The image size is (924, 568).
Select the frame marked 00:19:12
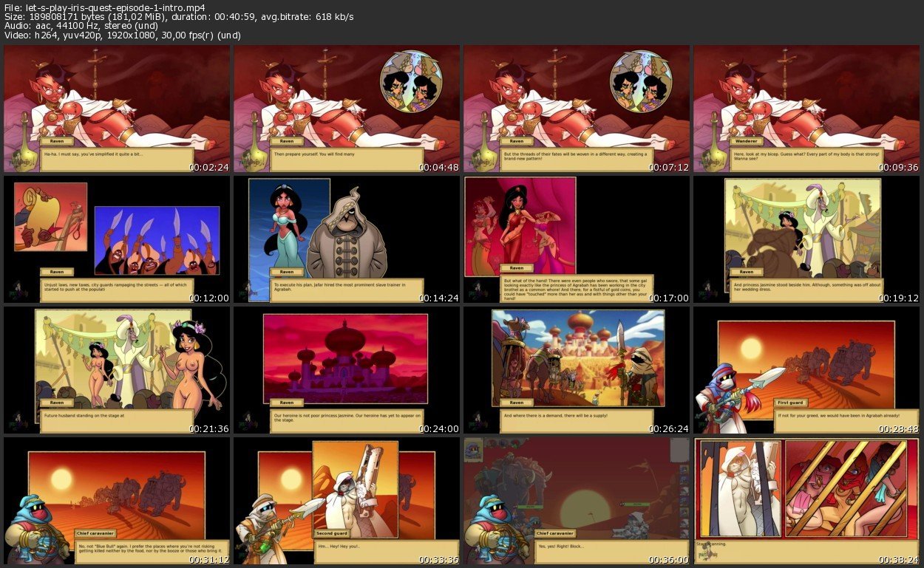(x=806, y=240)
